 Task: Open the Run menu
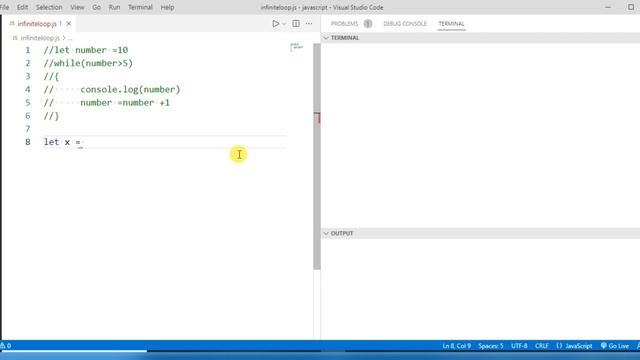(114, 7)
